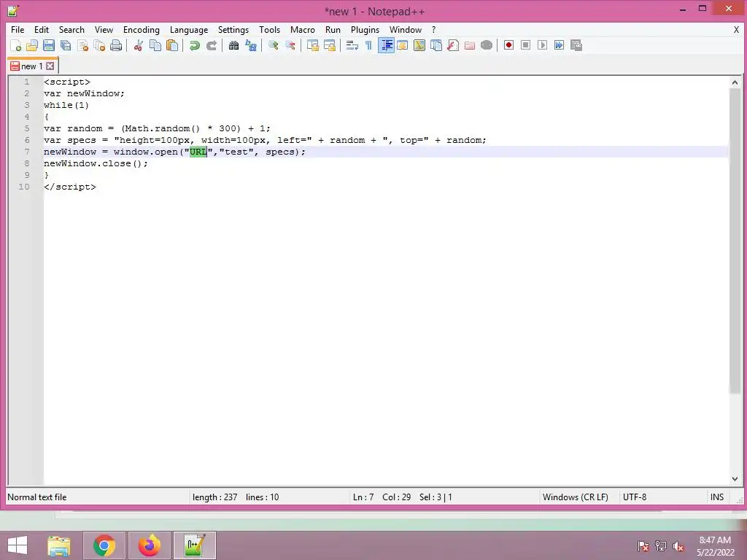Open the Settings menu
Viewport: 747px width, 560px height.
click(x=233, y=29)
